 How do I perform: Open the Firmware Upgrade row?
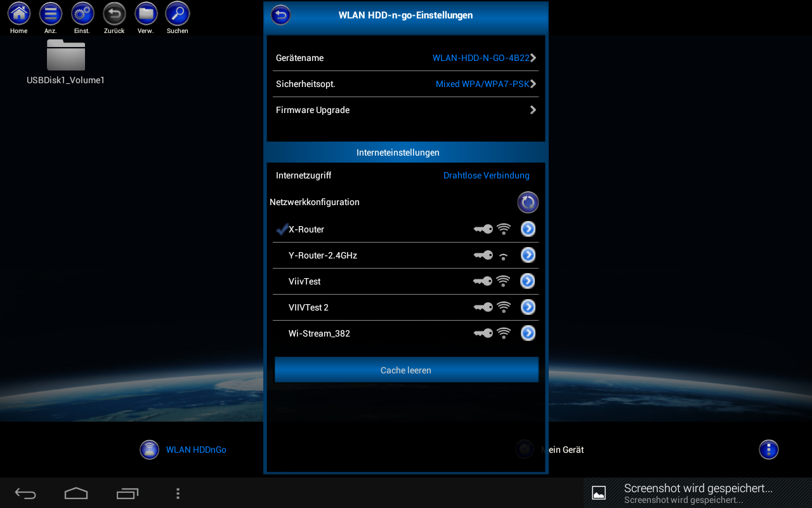click(406, 110)
